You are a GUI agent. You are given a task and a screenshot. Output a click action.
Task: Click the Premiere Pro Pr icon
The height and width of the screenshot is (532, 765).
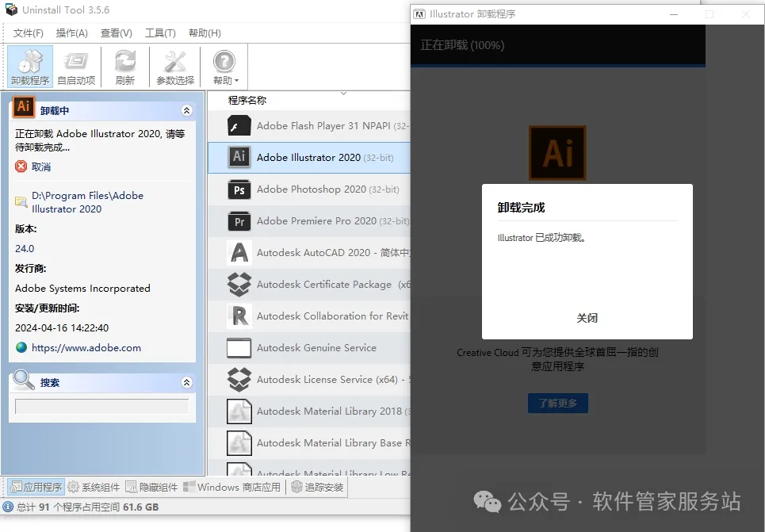tap(239, 221)
